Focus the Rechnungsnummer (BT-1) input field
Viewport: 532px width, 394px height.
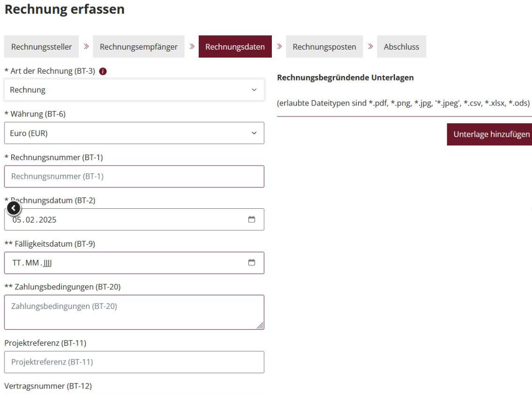[x=134, y=176]
